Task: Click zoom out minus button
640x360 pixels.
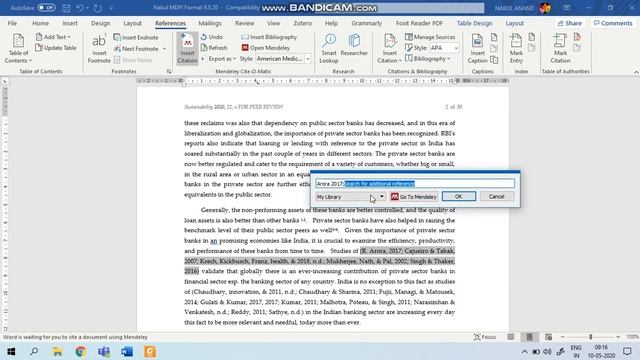Action: point(562,337)
